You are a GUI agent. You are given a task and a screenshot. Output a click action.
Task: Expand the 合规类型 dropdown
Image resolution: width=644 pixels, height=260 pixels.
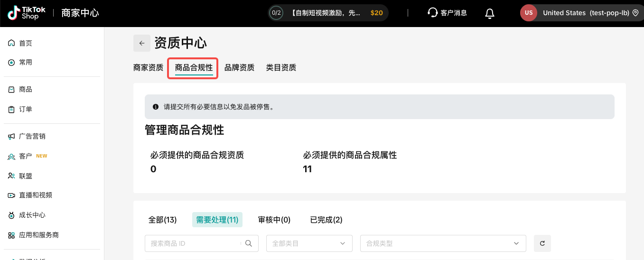point(443,243)
